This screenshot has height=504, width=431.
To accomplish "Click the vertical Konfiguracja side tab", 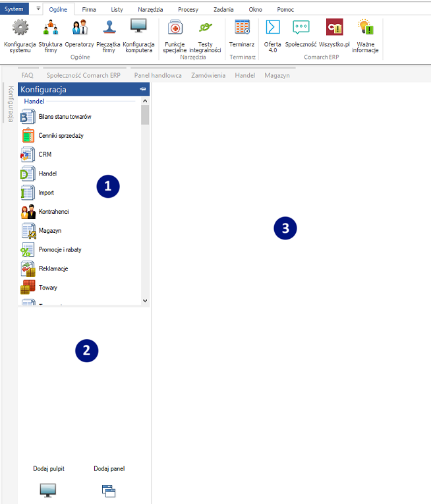I will (11, 104).
